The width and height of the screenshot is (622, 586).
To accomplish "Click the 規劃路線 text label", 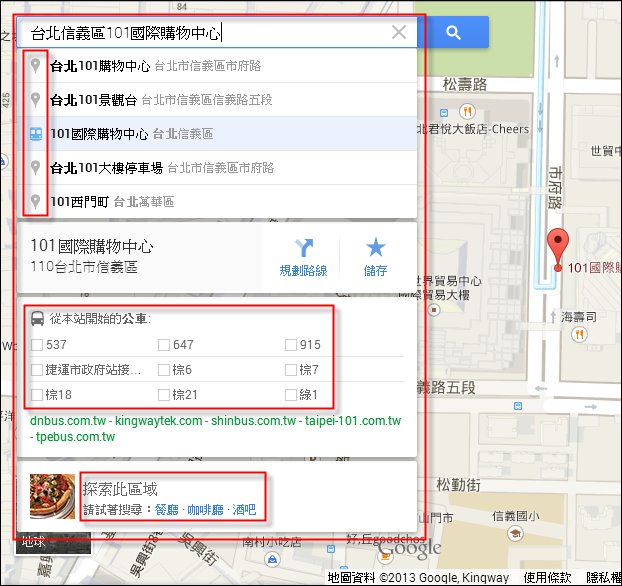I will (303, 271).
